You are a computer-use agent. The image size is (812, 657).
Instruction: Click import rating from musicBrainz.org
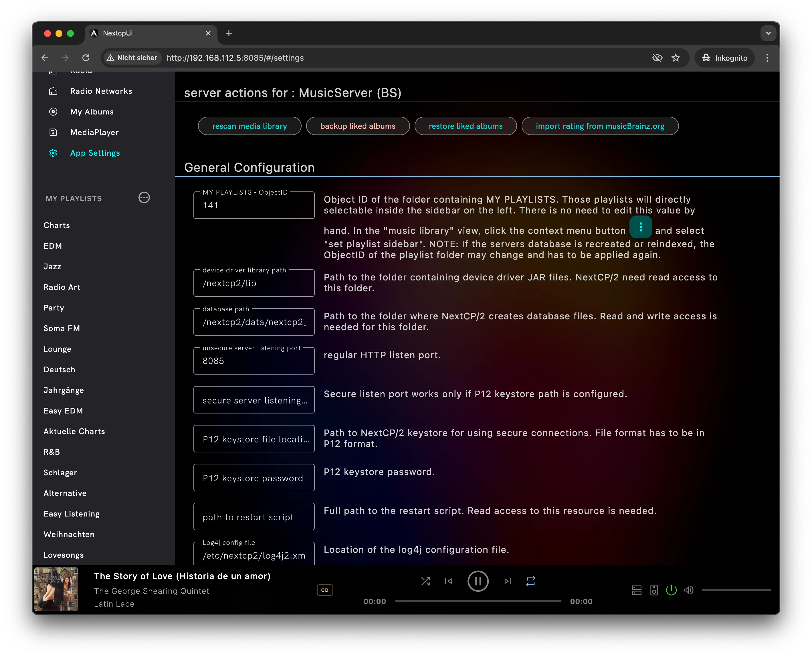(600, 126)
